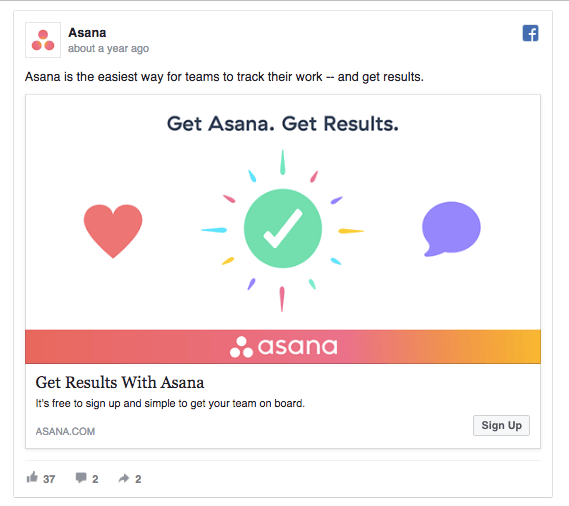Click the comment bubble icon
The height and width of the screenshot is (506, 569).
coord(81,478)
